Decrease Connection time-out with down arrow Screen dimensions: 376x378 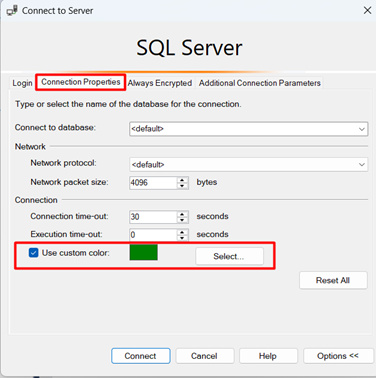click(182, 220)
